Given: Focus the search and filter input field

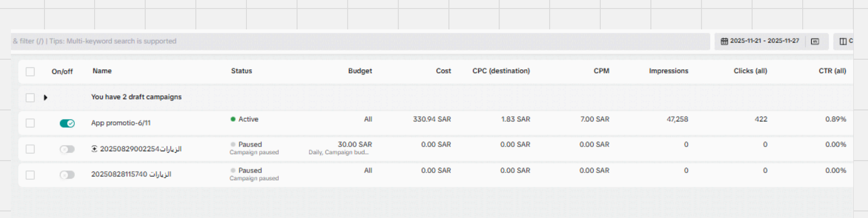Looking at the screenshot, I should [x=358, y=41].
